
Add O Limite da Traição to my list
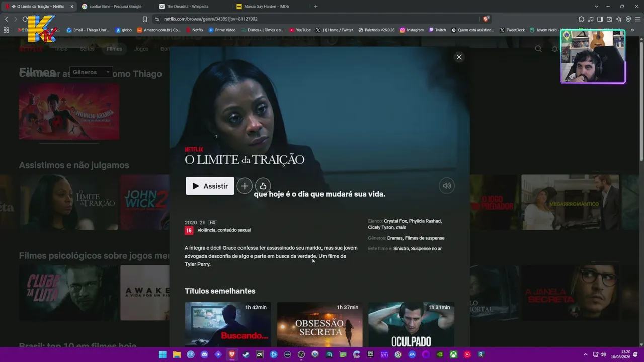pos(245,186)
